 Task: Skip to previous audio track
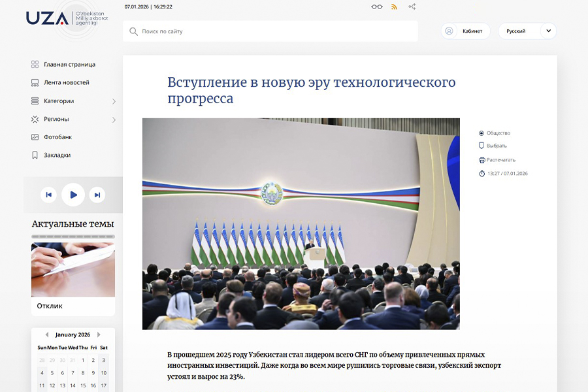(x=48, y=194)
